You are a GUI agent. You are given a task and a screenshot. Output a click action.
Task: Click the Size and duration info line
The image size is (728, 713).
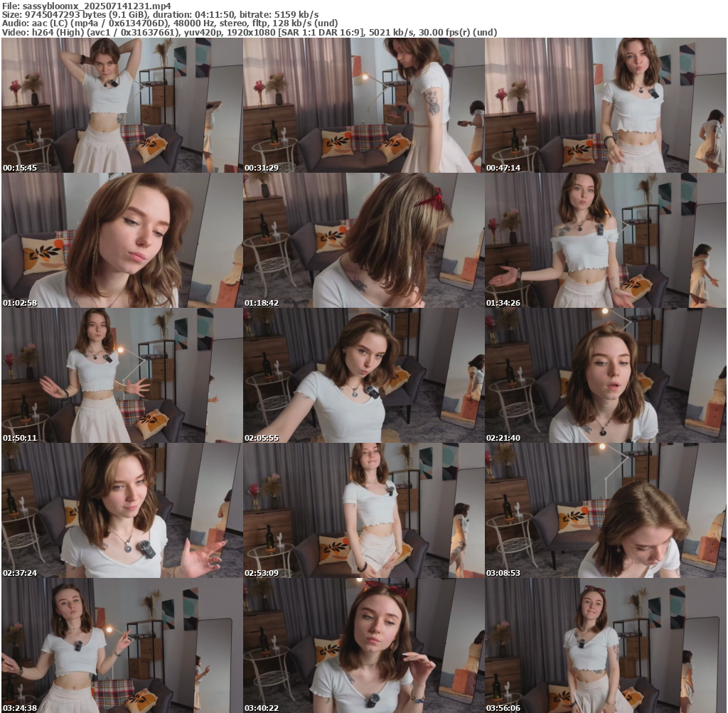160,14
